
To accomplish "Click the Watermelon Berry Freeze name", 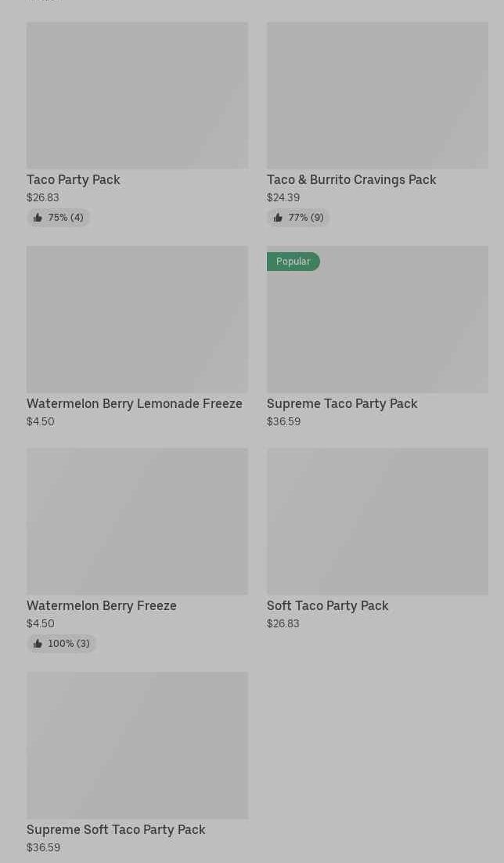I will coord(102,606).
